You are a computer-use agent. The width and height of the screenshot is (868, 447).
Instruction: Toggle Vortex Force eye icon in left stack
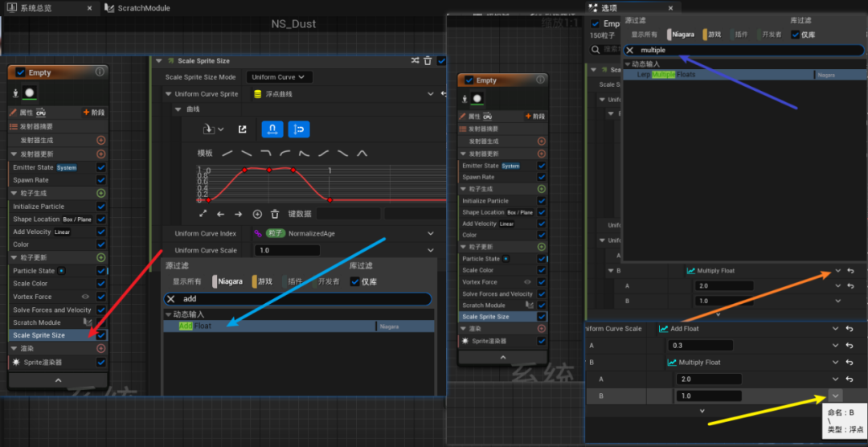(85, 297)
